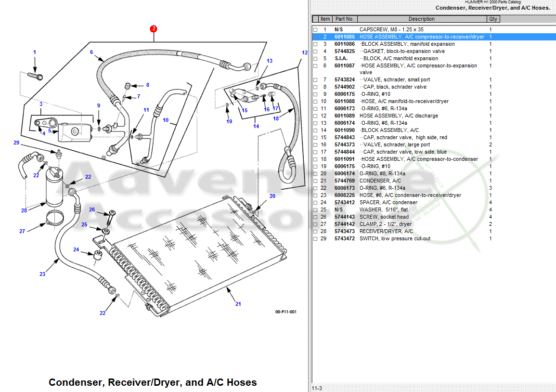
Task: Click the Item column header
Action: [x=324, y=19]
